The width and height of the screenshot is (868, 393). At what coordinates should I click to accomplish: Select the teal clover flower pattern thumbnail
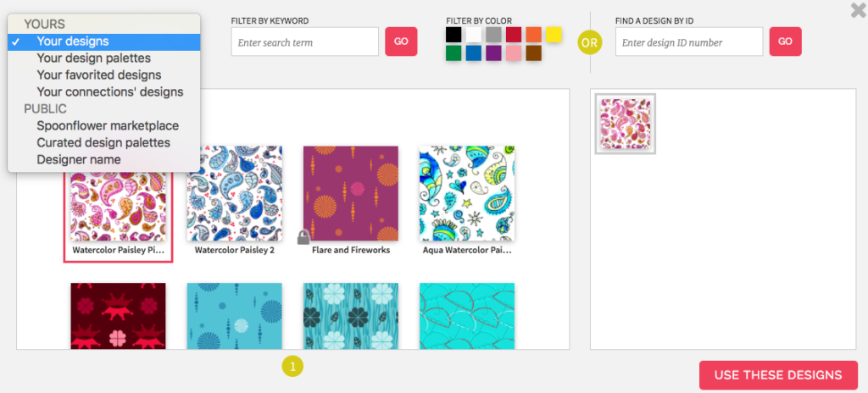(351, 316)
